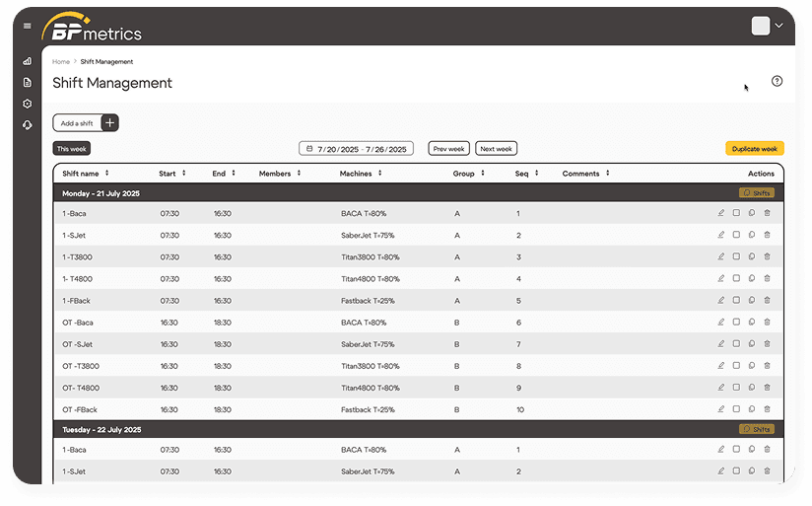The image size is (812, 506).
Task: Open the support headset icon in the sidebar
Action: point(28,124)
